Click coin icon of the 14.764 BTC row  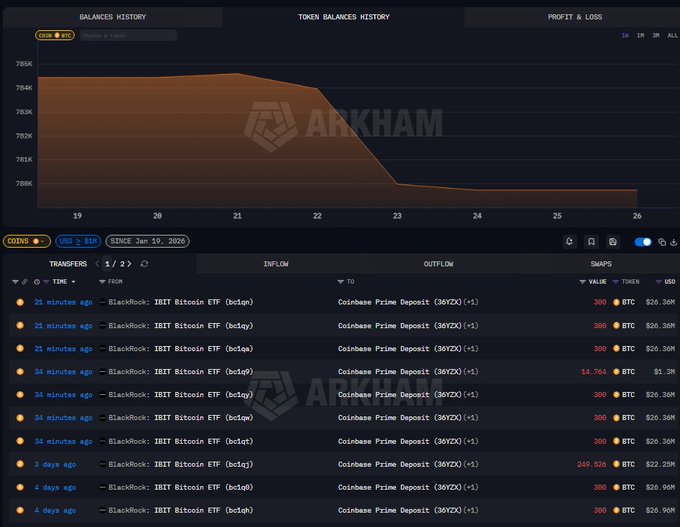[20, 372]
